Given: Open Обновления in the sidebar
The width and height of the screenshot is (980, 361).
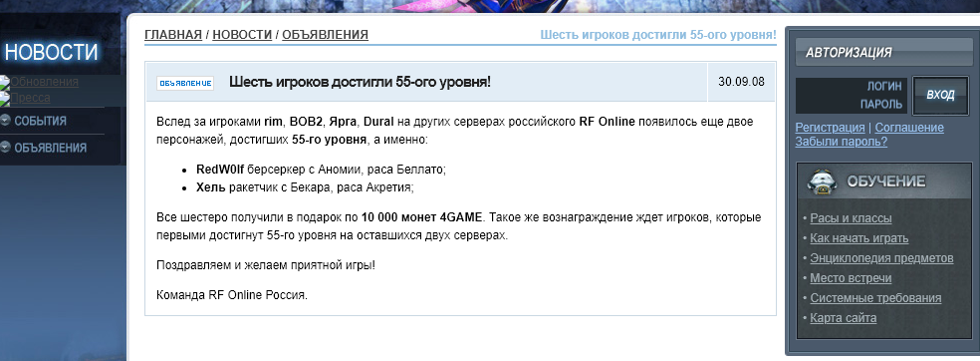Looking at the screenshot, I should [45, 82].
